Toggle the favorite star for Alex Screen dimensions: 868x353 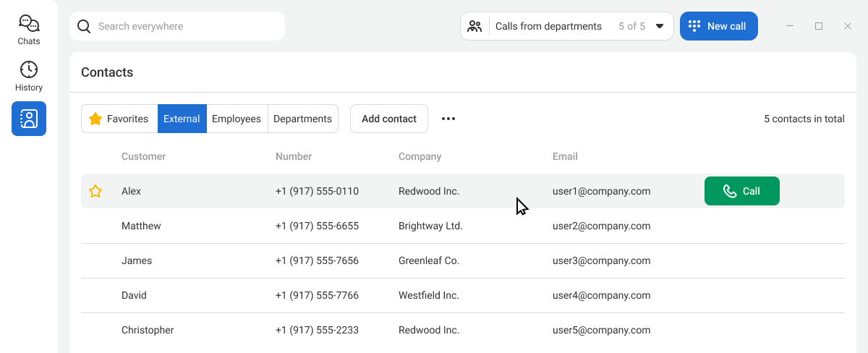coord(95,191)
